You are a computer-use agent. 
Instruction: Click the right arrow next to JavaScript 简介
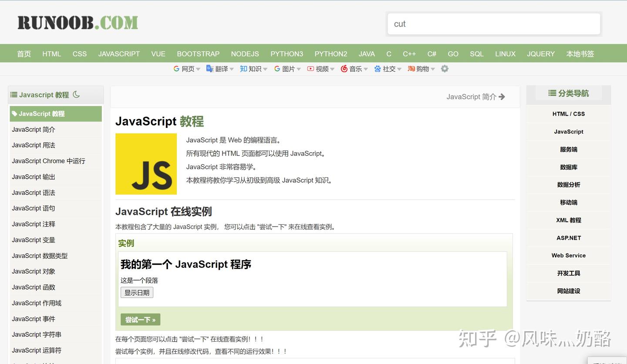click(502, 97)
